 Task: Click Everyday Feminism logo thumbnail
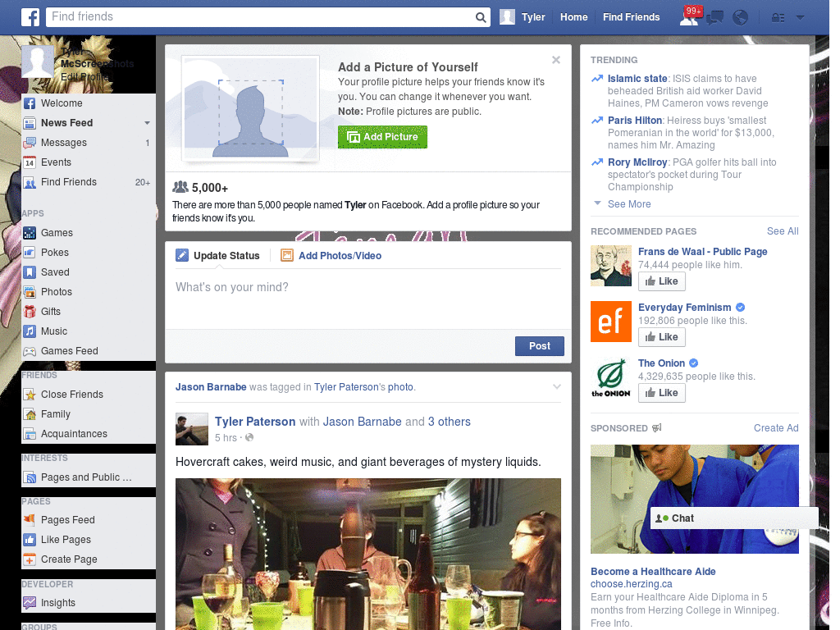coord(610,322)
